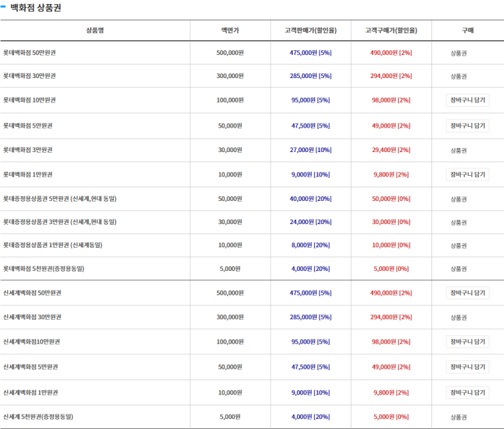Viewport: 504px width, 429px height.
Task: Select 롯데증정용상품권 3만원권 (신세계,현대 동일)
Action: pos(60,222)
